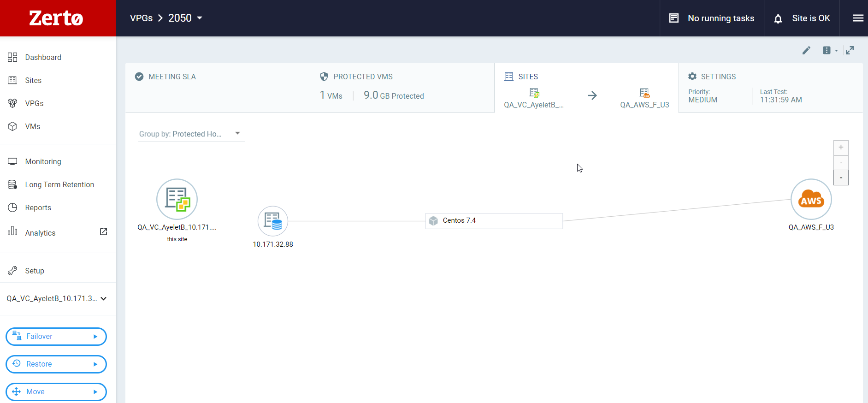Screen dimensions: 868x403
Task: Zoom in the topology with plus
Action: point(841,148)
